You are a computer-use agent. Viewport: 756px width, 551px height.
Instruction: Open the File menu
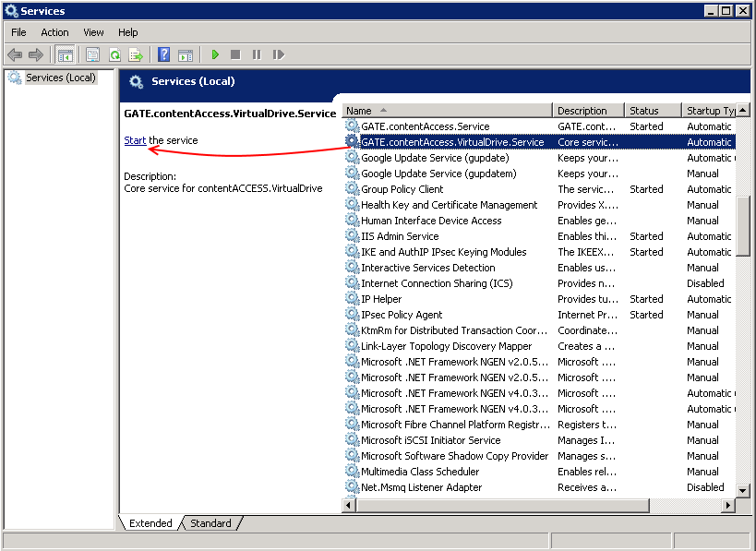(18, 32)
